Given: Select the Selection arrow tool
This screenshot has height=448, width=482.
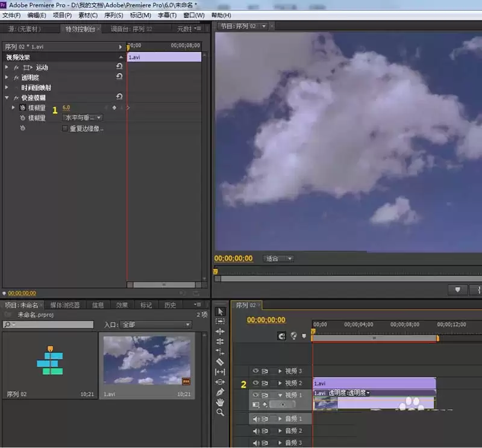Looking at the screenshot, I should tap(220, 311).
